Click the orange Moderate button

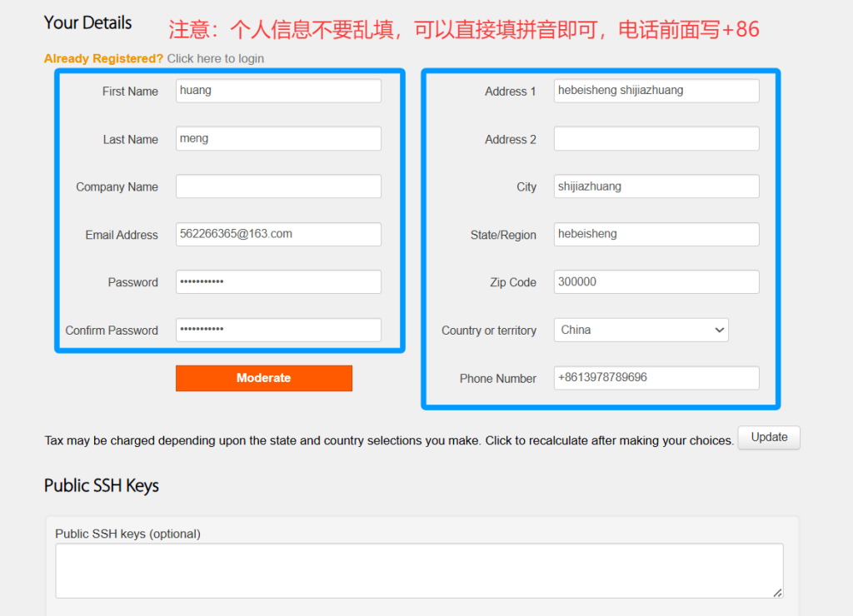pos(263,378)
